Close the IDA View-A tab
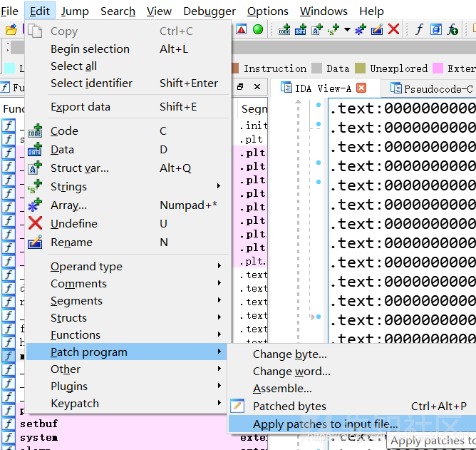The width and height of the screenshot is (476, 450). coord(361,88)
